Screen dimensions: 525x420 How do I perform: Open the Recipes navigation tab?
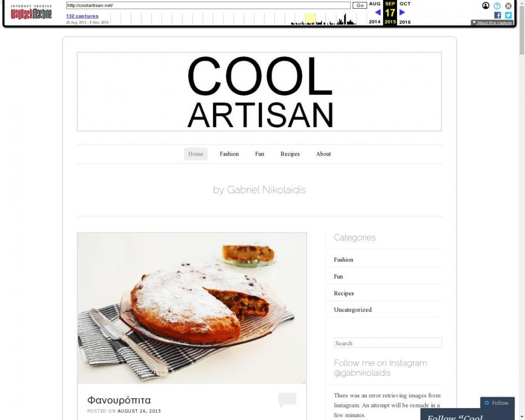click(x=290, y=154)
